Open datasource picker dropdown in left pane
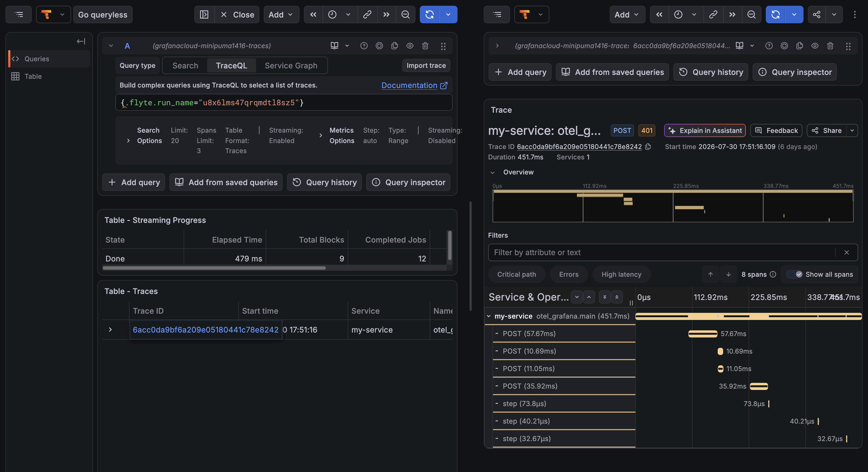This screenshot has height=472, width=868. click(x=53, y=14)
